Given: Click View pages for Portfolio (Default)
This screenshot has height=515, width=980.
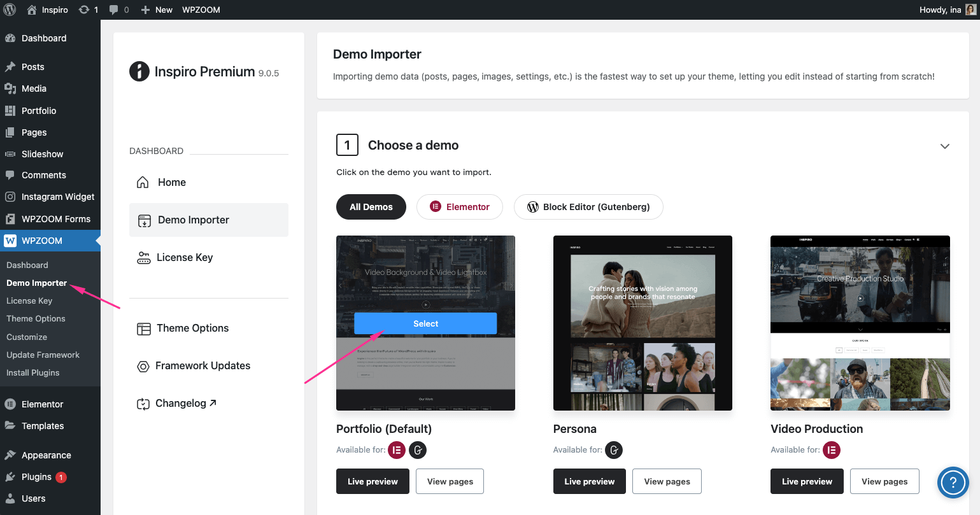Looking at the screenshot, I should (450, 481).
